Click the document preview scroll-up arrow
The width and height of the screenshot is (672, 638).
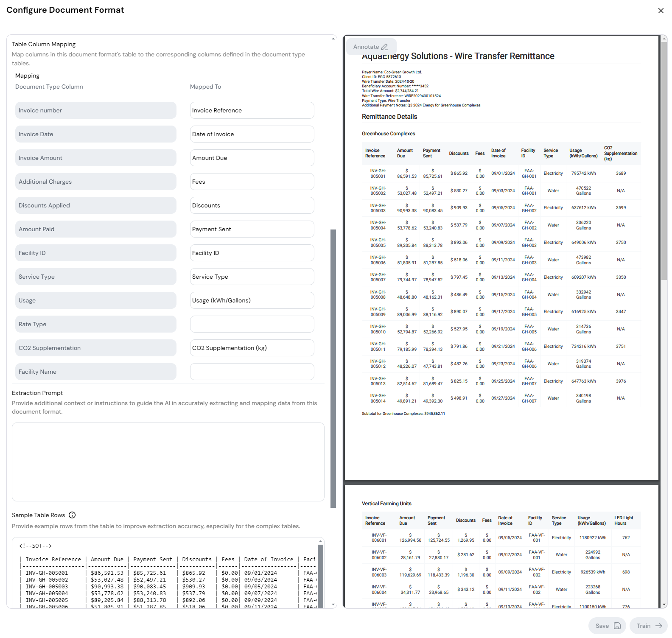[x=664, y=39]
